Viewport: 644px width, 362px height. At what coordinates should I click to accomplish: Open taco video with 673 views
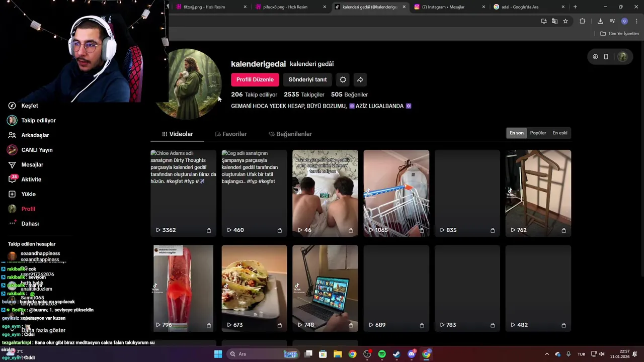point(255,289)
